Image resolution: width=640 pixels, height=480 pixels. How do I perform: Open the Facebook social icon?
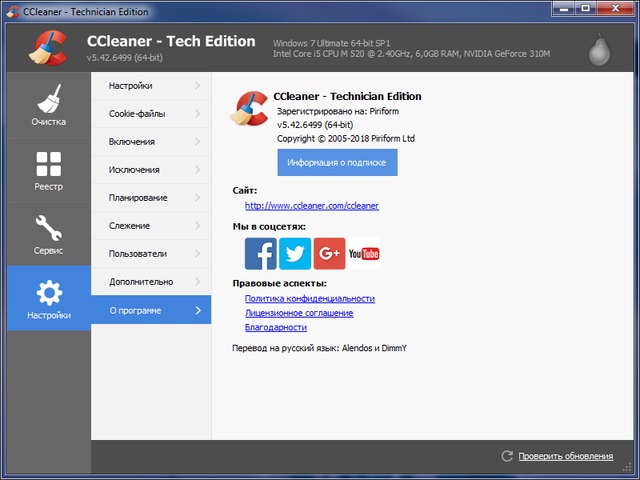261,254
